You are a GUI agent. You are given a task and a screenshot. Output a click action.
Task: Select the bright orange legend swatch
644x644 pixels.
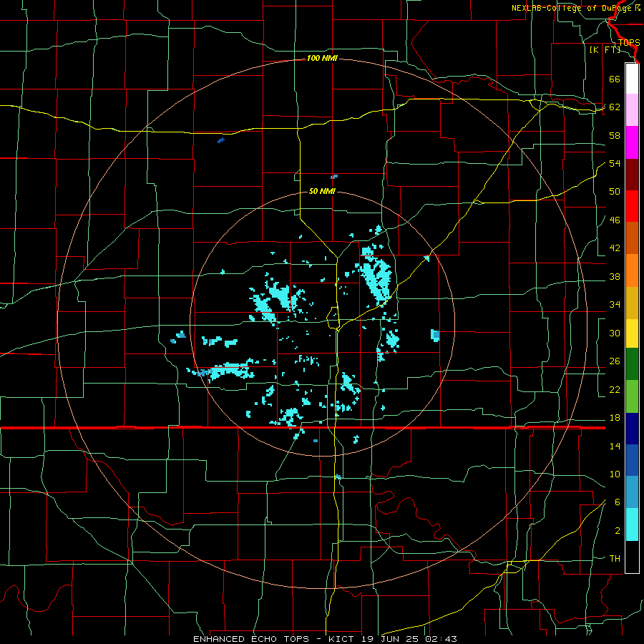632,270
